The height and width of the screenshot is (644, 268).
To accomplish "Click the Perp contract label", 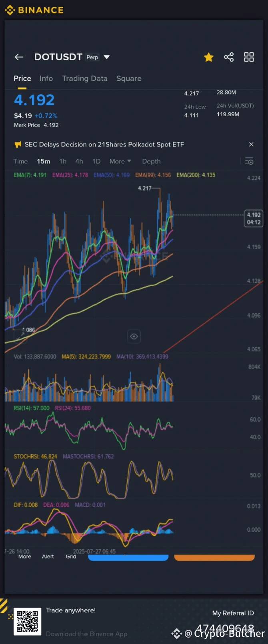I will click(92, 57).
